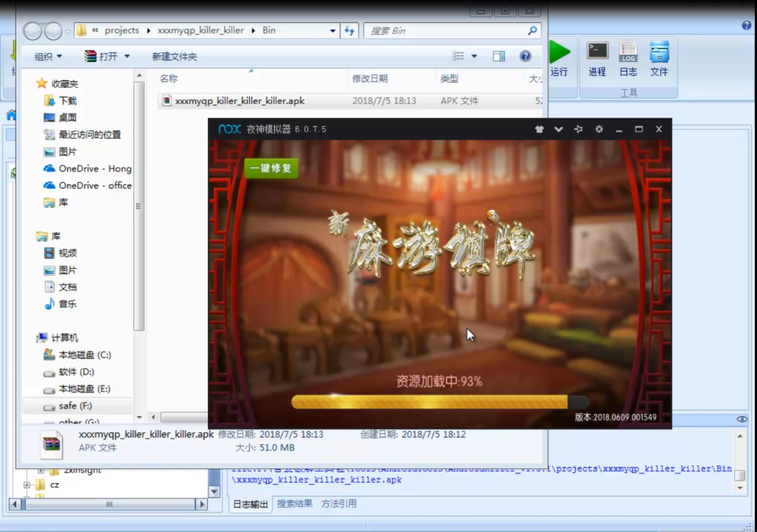
Task: Click the Nox pin-window icon
Action: pyautogui.click(x=578, y=129)
